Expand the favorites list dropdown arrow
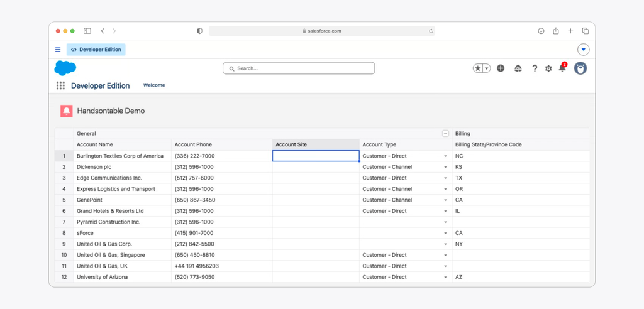 click(487, 68)
